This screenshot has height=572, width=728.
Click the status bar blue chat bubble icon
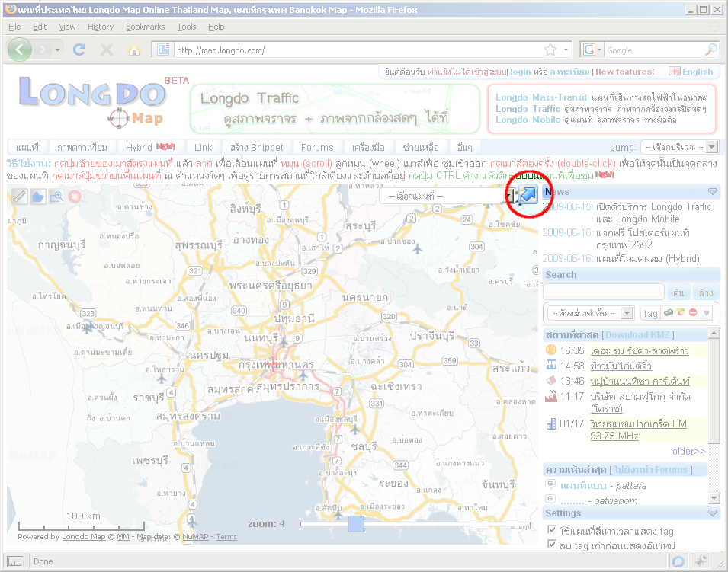678,562
